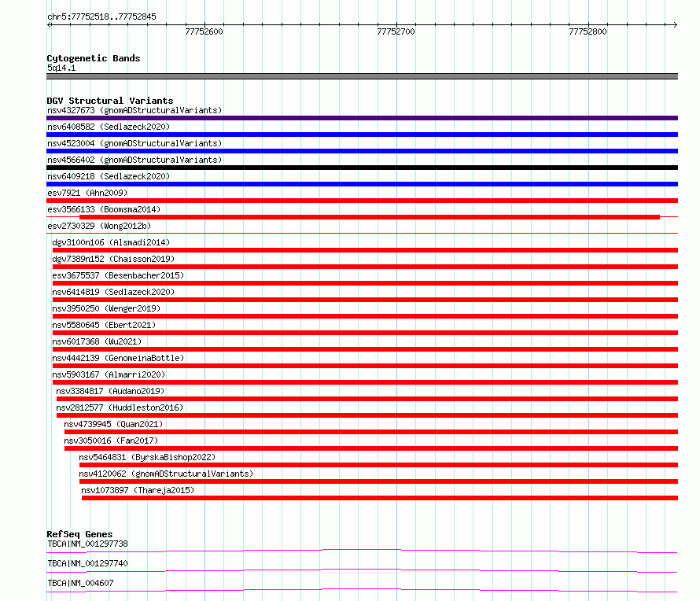
Task: Open TBCA|NM_001297738 transcript
Action: point(87,544)
